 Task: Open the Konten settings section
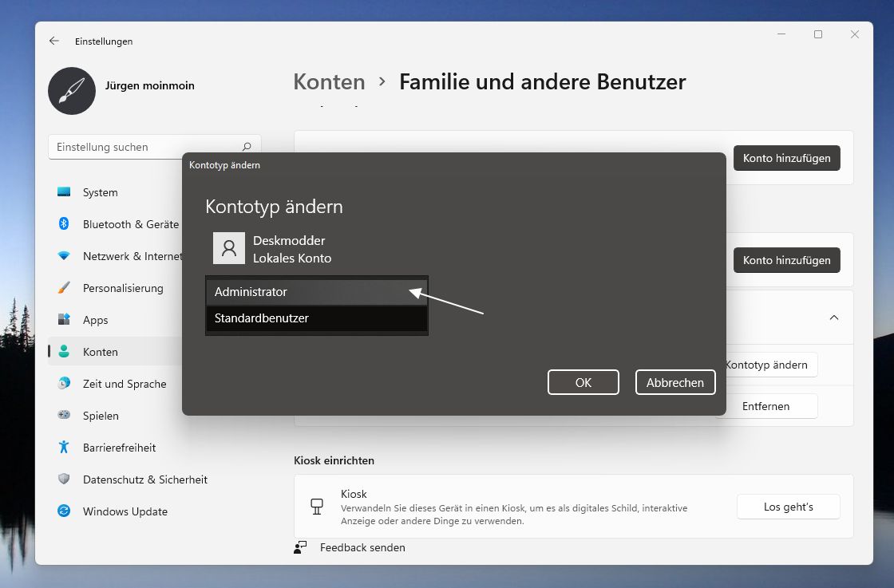pos(101,352)
